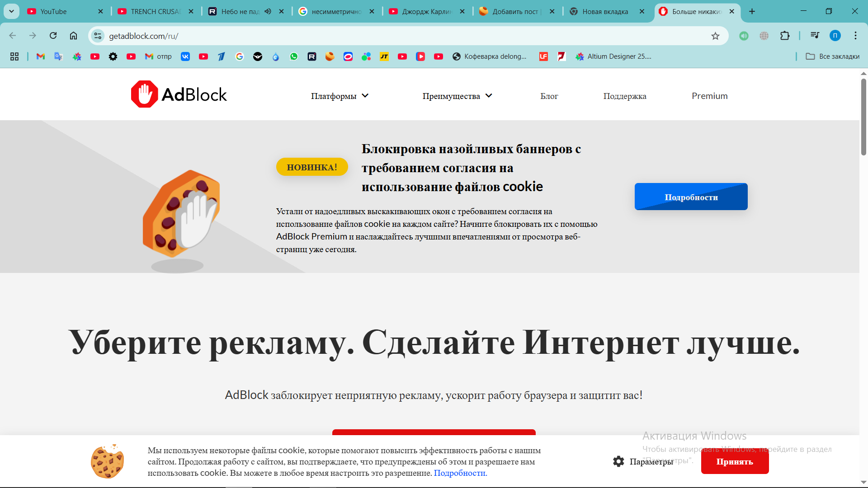This screenshot has height=488, width=868.
Task: Open the Все закладки folder
Action: tap(833, 56)
